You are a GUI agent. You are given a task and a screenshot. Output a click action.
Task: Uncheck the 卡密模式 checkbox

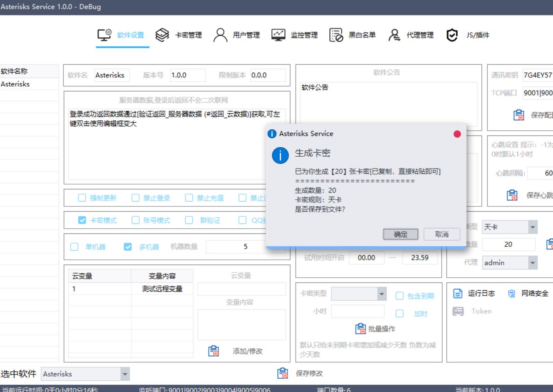(x=82, y=220)
